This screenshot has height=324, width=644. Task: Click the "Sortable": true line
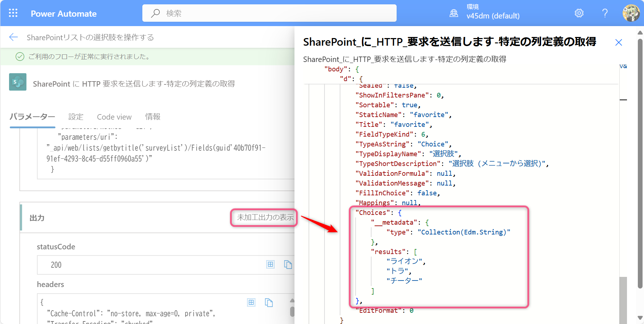click(388, 105)
